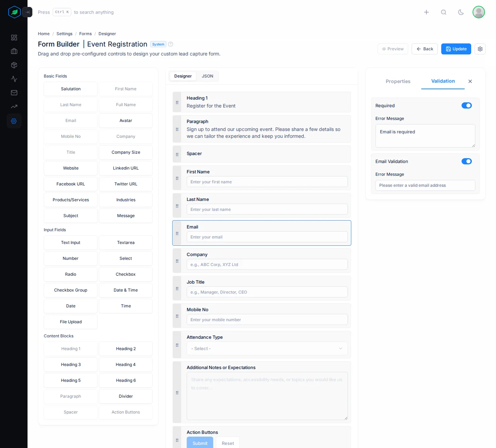Open the mail envelope icon in sidebar
The width and height of the screenshot is (496, 448).
point(14,93)
